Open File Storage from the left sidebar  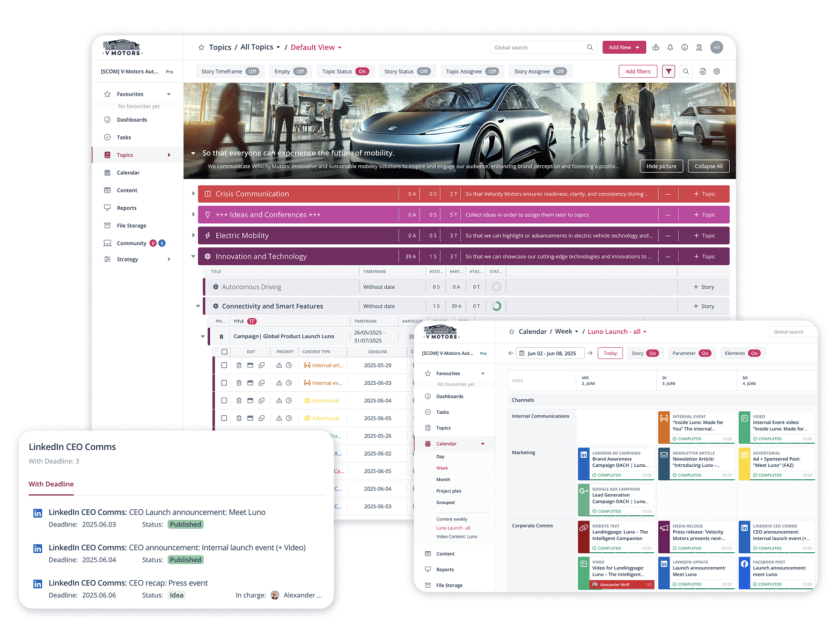coord(130,225)
